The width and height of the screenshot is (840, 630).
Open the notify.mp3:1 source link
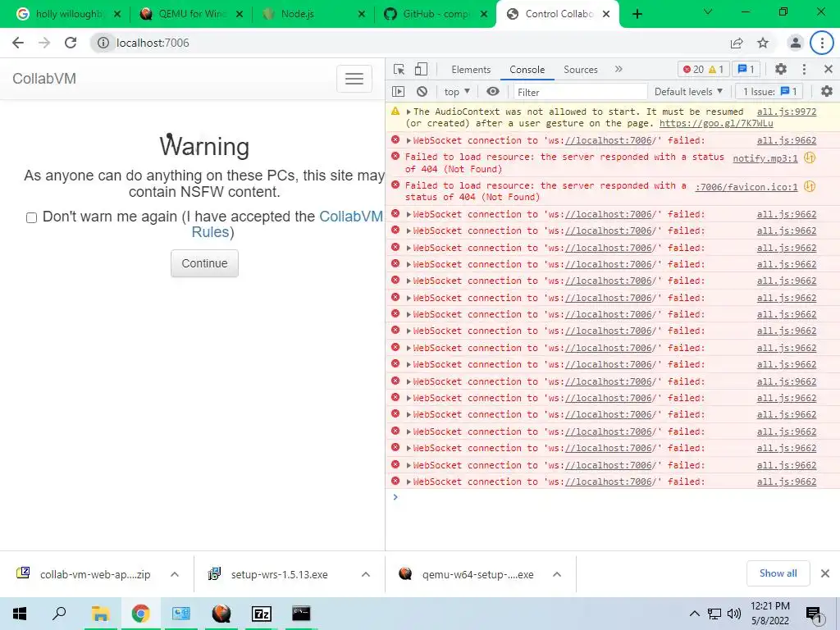point(765,158)
